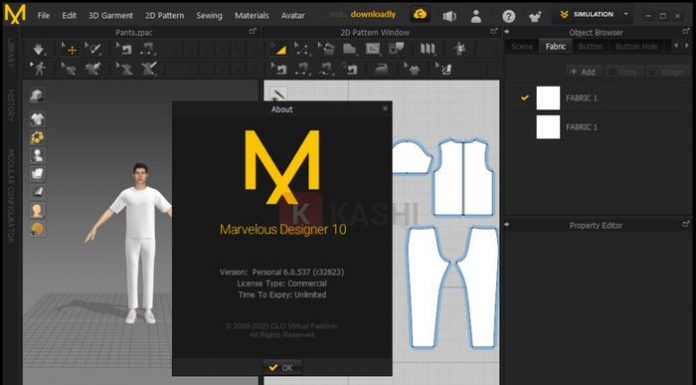Open the HISTORY side panel tab
Viewport: 696px width, 385px height.
(11, 106)
